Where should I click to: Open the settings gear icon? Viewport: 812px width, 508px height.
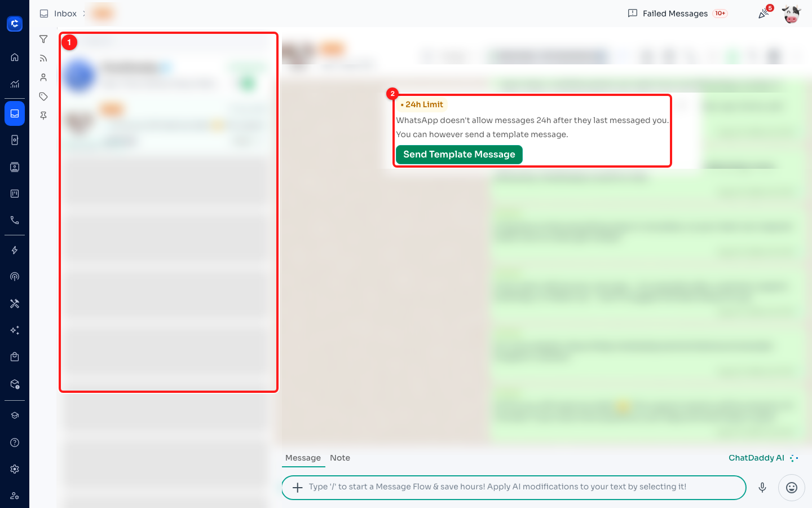(15, 469)
